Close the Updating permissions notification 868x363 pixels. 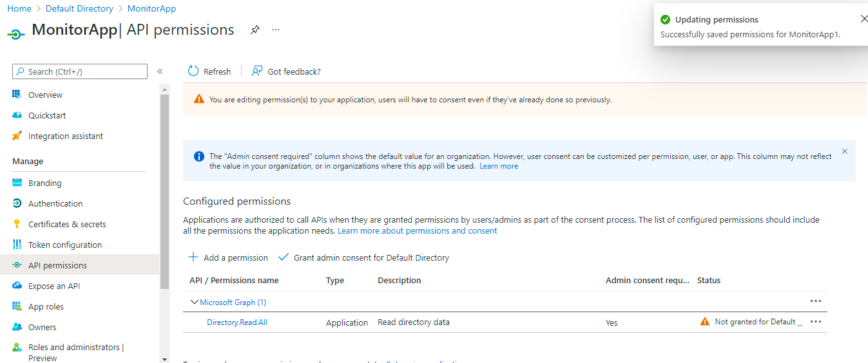[864, 19]
